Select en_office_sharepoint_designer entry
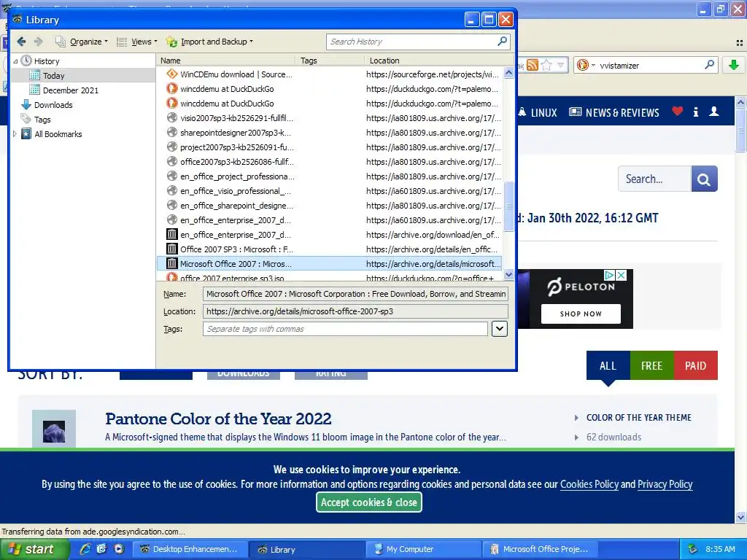 (330, 206)
